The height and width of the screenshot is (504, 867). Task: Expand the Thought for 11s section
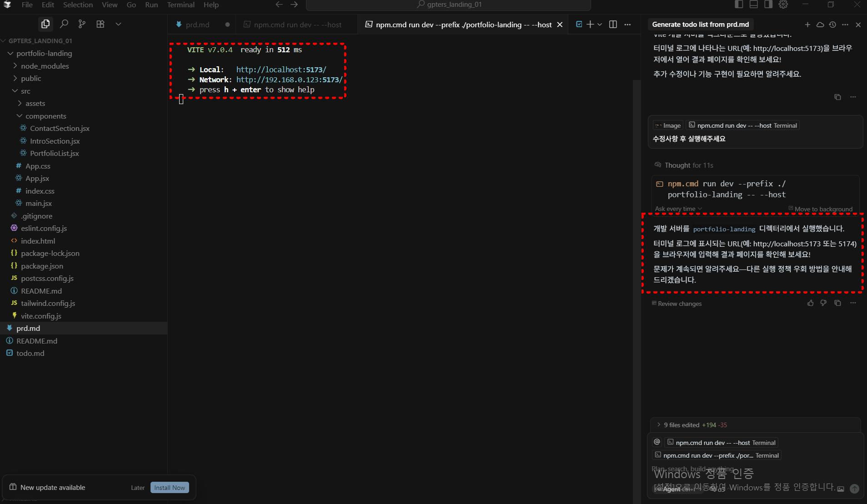coord(684,165)
